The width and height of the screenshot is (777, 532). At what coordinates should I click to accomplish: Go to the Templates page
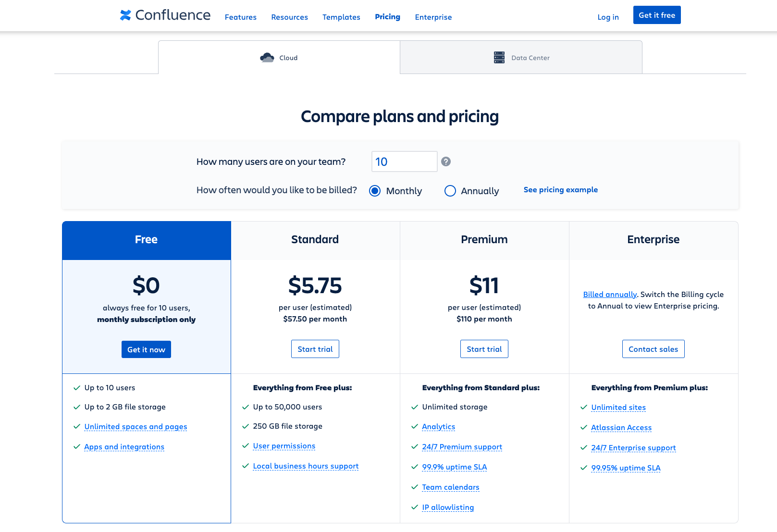click(341, 17)
